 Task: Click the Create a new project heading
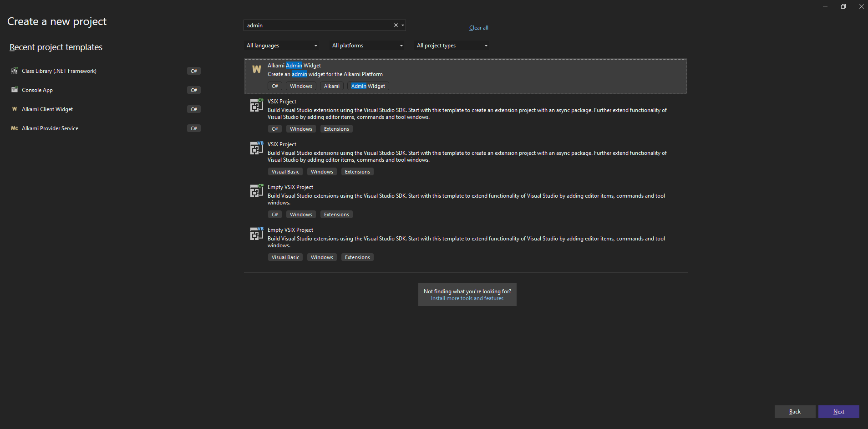coord(57,21)
